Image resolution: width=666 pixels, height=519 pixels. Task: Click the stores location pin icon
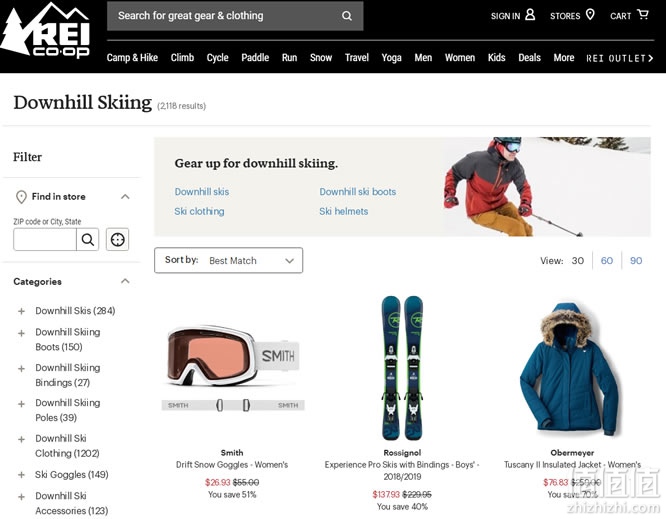[590, 15]
